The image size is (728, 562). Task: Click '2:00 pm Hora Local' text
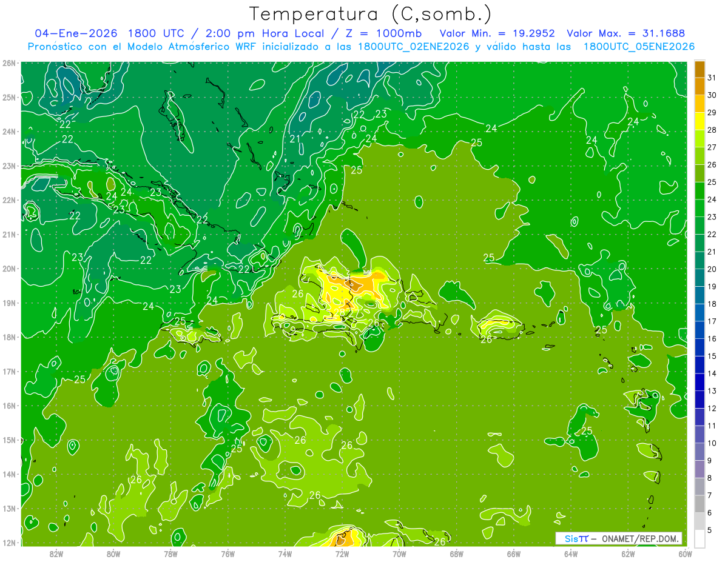[x=264, y=33]
